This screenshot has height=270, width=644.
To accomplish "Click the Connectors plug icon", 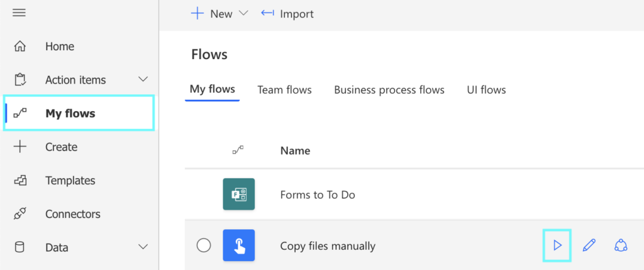I will point(19,213).
